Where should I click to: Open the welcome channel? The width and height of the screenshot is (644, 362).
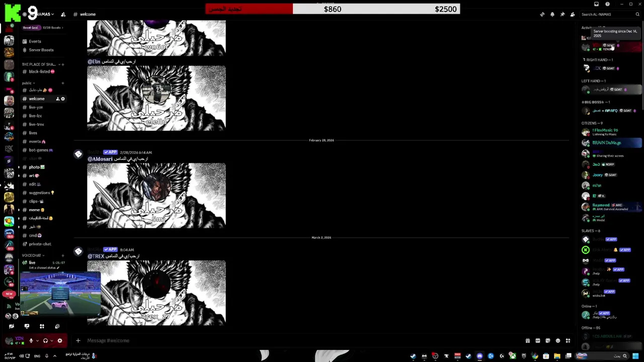click(x=36, y=99)
